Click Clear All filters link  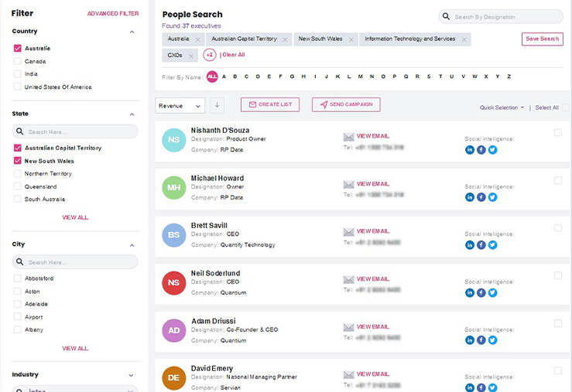click(x=234, y=55)
